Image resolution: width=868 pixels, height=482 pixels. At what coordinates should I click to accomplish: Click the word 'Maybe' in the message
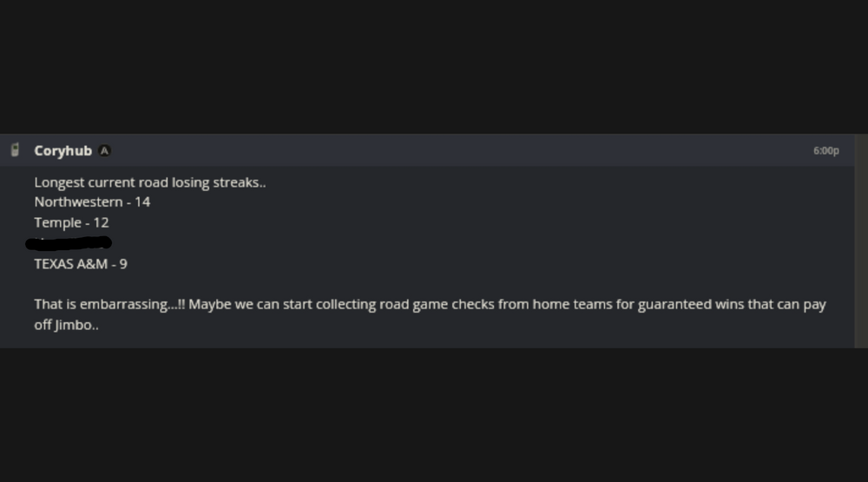coord(209,305)
